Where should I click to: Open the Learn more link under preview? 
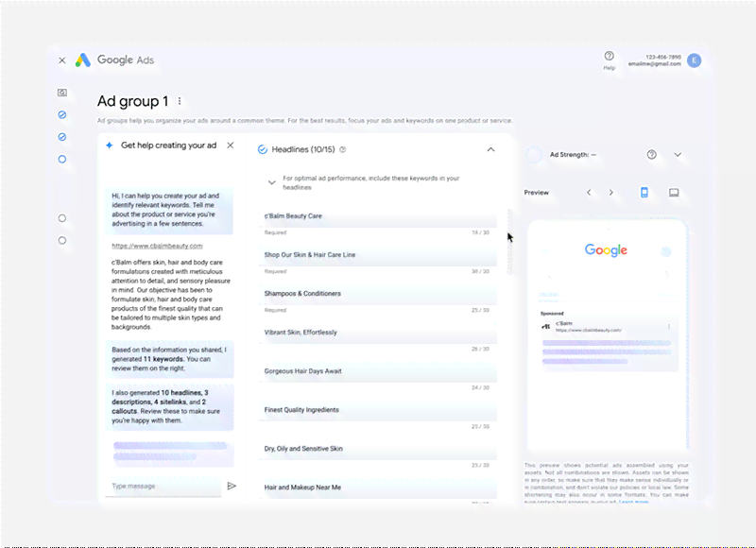coord(633,502)
